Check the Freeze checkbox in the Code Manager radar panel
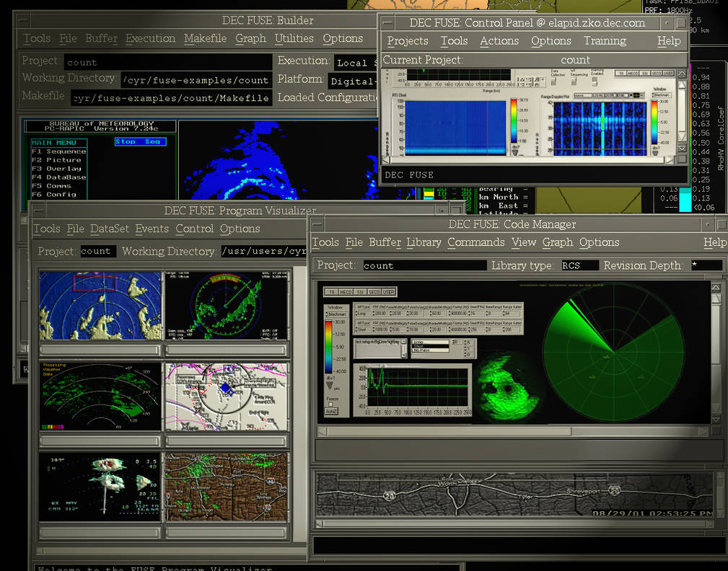 pos(330,403)
